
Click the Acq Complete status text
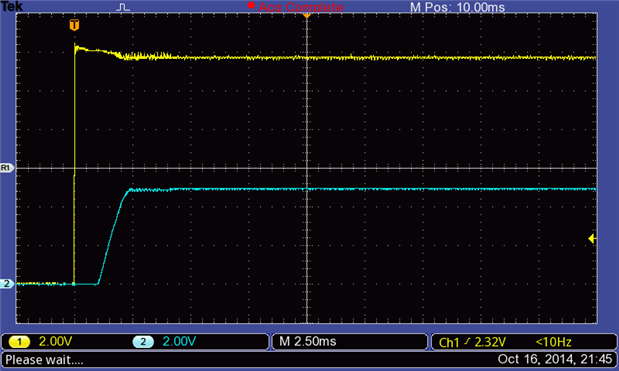click(x=300, y=7)
